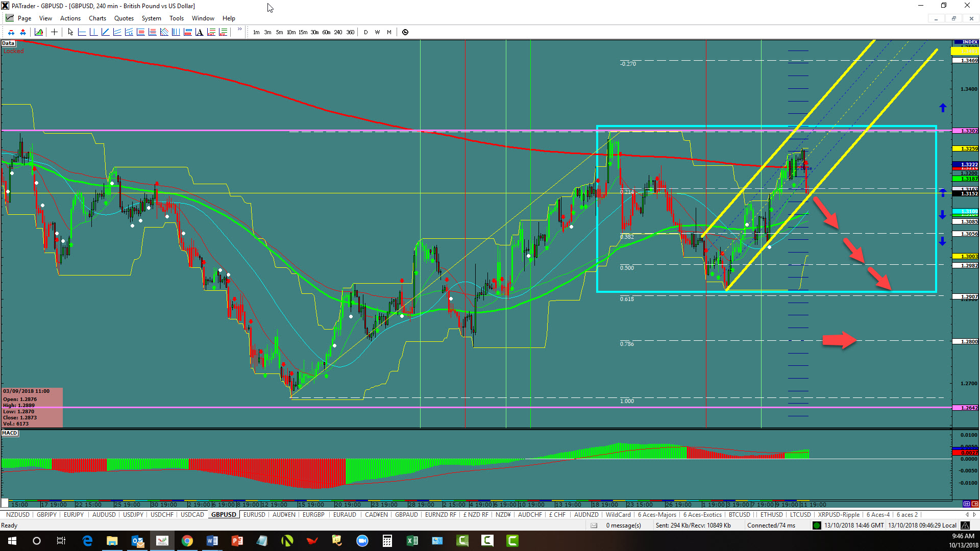Viewport: 980px width, 551px height.
Task: Select the vertical cycle lines tool
Action: [x=176, y=32]
